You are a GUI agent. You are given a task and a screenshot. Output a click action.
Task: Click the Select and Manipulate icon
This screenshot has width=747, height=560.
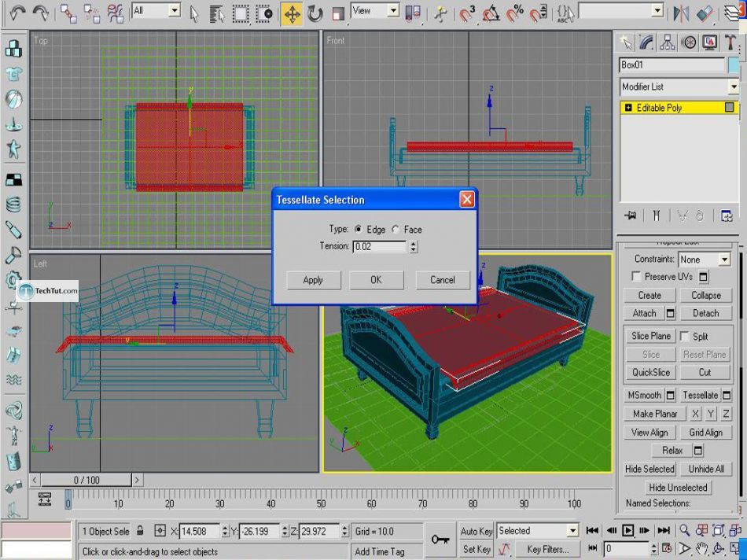[x=440, y=14]
